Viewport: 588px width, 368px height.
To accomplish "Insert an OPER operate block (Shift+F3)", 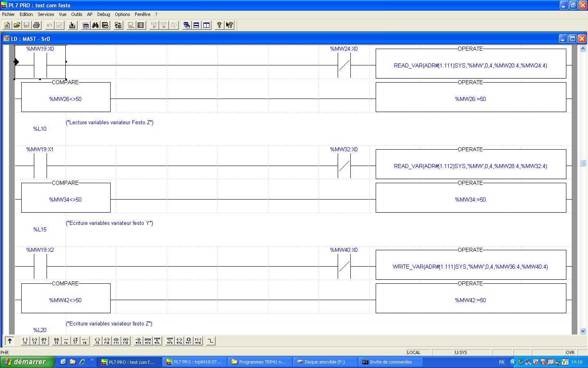I will 147,341.
